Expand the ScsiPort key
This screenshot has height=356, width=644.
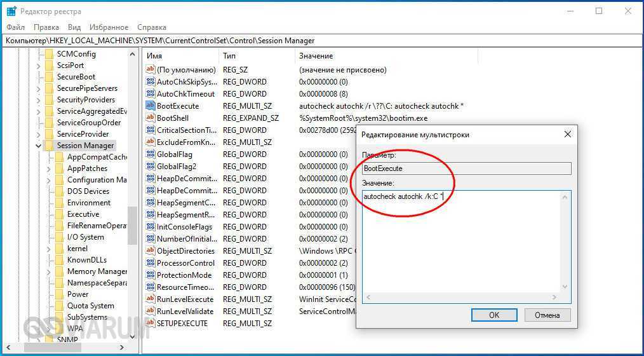[x=38, y=65]
